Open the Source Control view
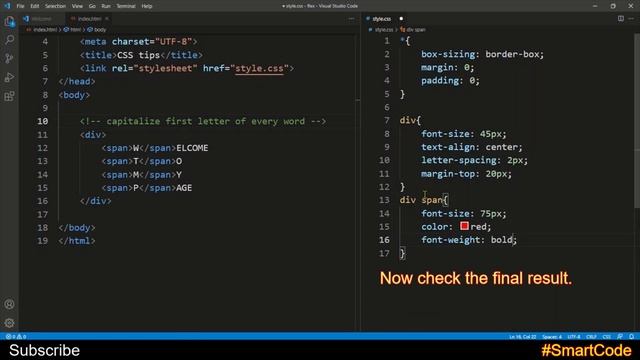The width and height of the screenshot is (640, 360). click(9, 58)
